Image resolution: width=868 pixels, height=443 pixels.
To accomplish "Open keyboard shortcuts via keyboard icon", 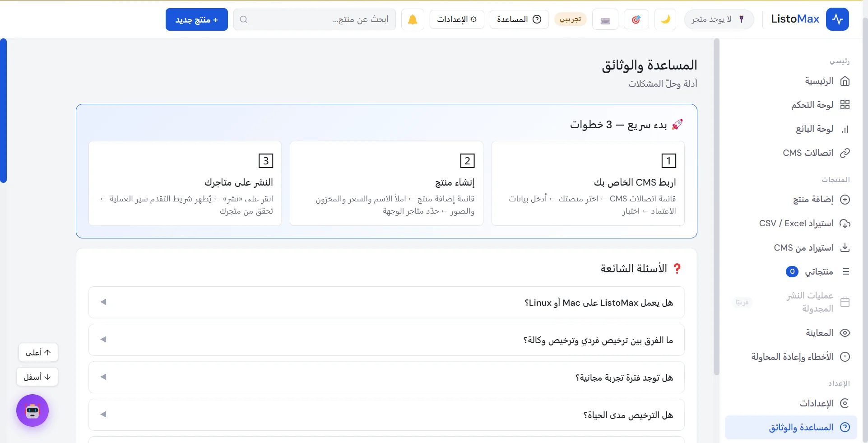I will (x=605, y=19).
